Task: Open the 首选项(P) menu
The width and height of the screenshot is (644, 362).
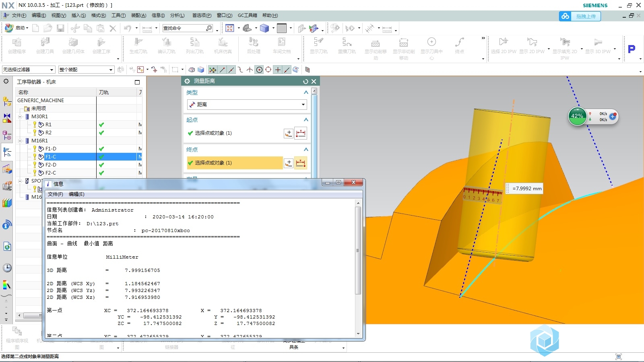Action: click(x=202, y=15)
